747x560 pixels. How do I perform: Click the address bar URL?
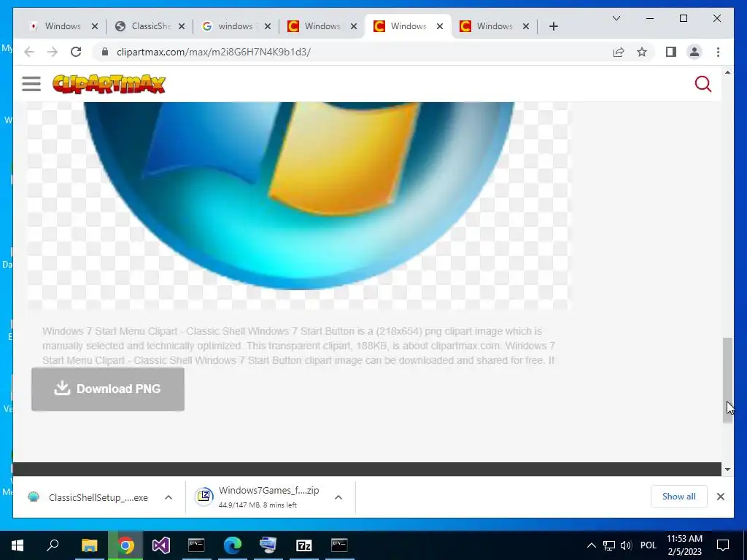(x=214, y=52)
